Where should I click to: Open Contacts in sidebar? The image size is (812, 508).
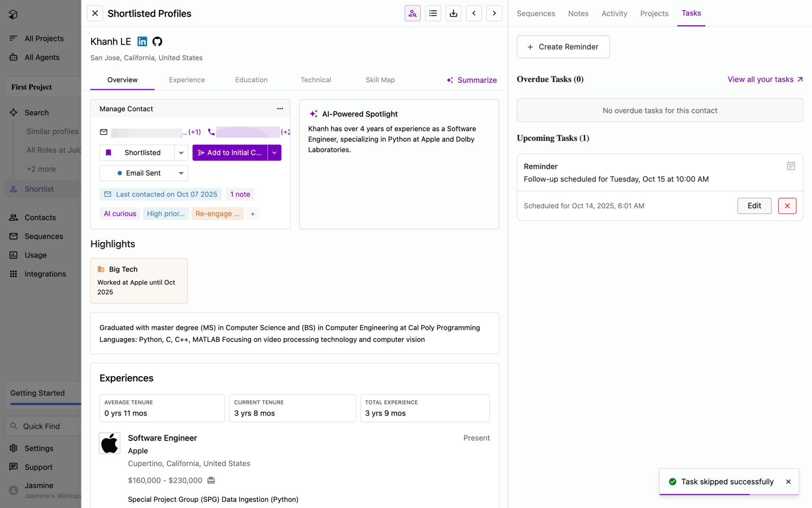(x=40, y=217)
